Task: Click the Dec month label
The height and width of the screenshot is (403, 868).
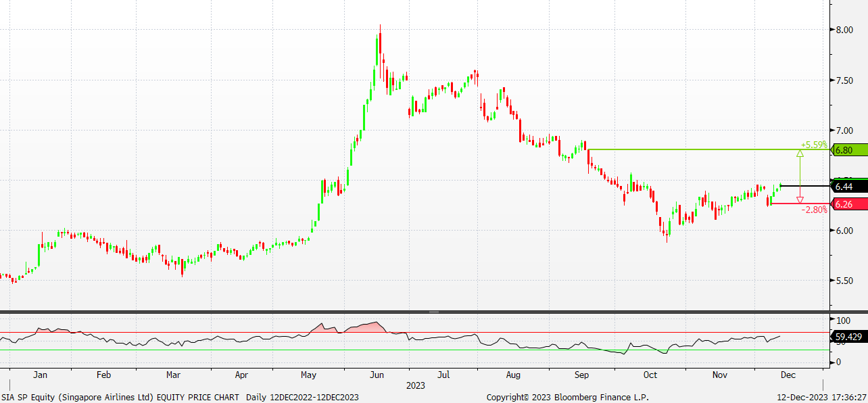Action: point(789,374)
